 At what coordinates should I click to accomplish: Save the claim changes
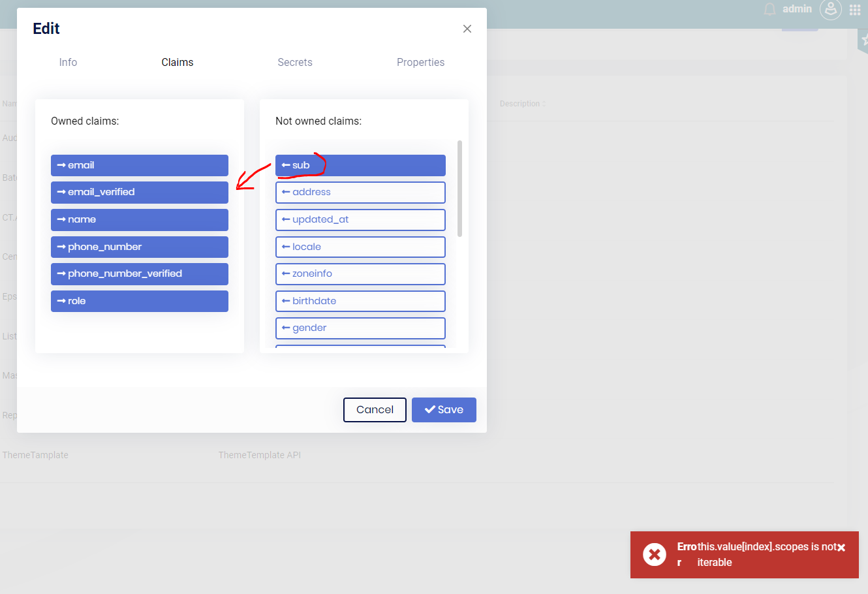click(444, 410)
